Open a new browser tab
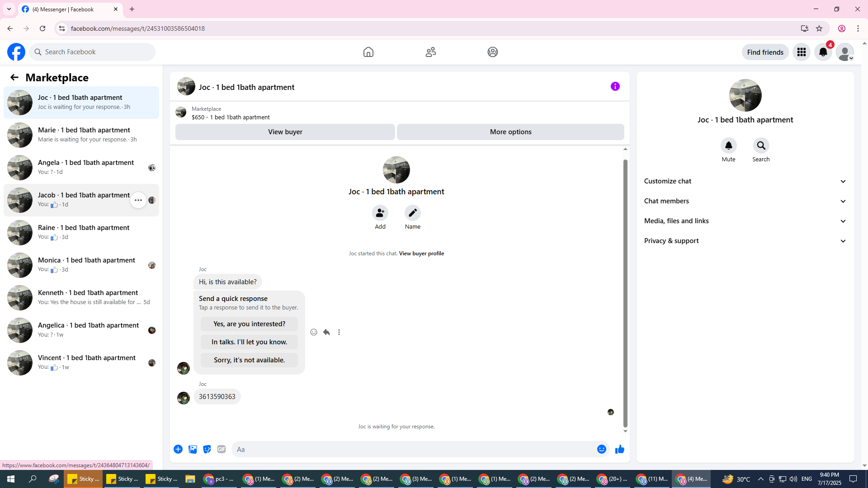This screenshot has height=488, width=868. (x=132, y=9)
